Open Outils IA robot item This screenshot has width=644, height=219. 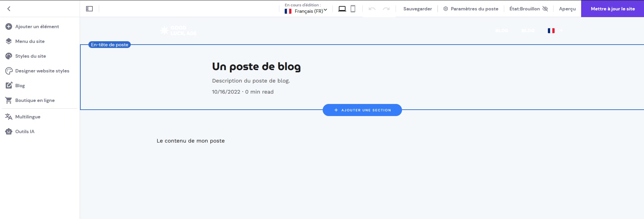point(25,131)
